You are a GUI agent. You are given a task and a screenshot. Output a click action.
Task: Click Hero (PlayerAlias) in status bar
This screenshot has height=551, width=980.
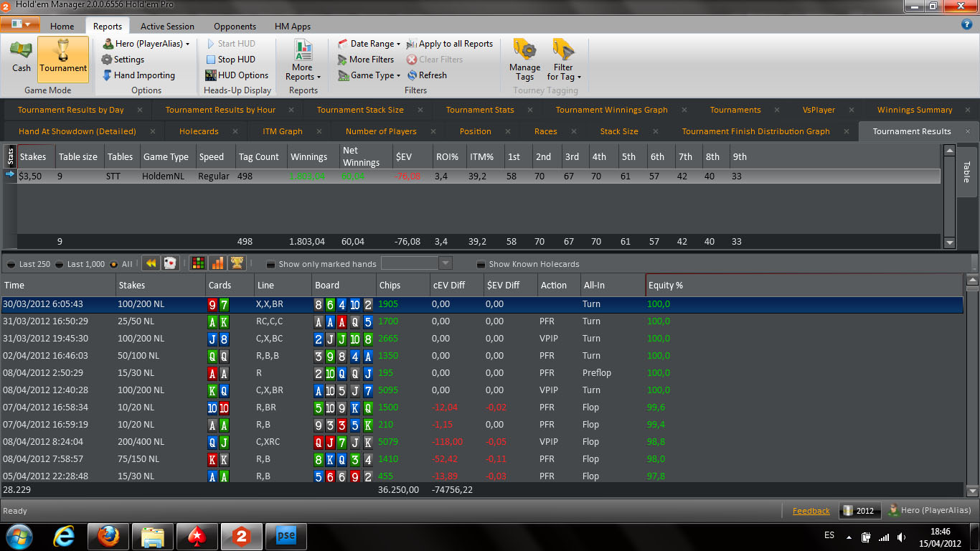pyautogui.click(x=930, y=511)
